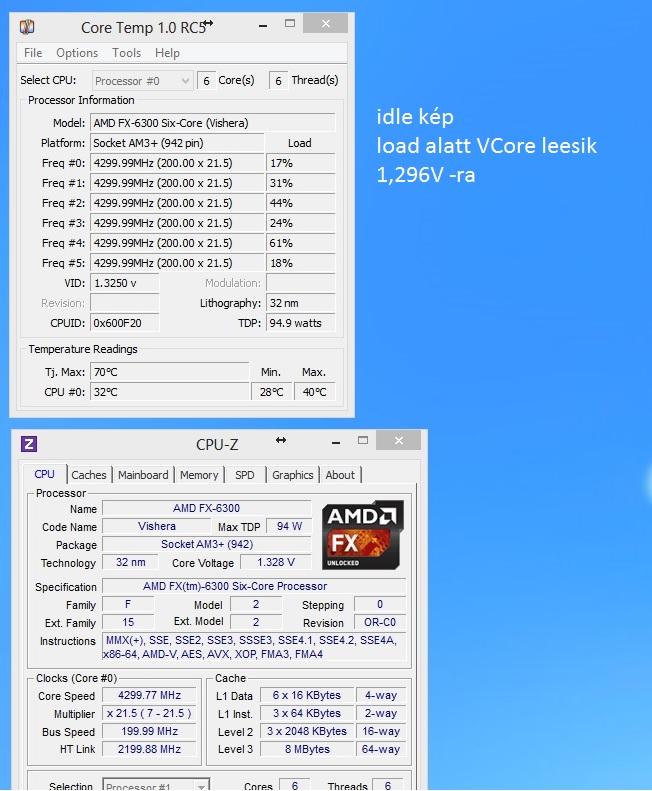
Task: Click the Freq #4 frequency value
Action: coord(177,243)
